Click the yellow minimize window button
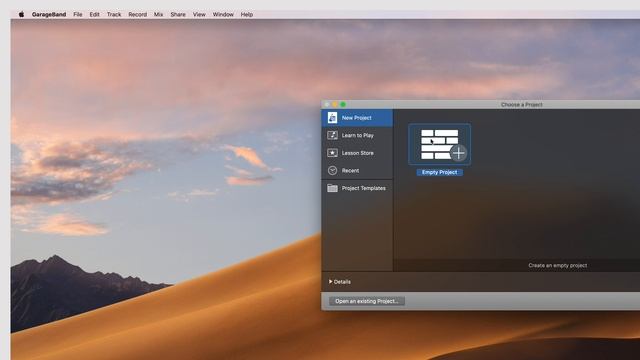Screen dimensions: 640x360 (335, 104)
